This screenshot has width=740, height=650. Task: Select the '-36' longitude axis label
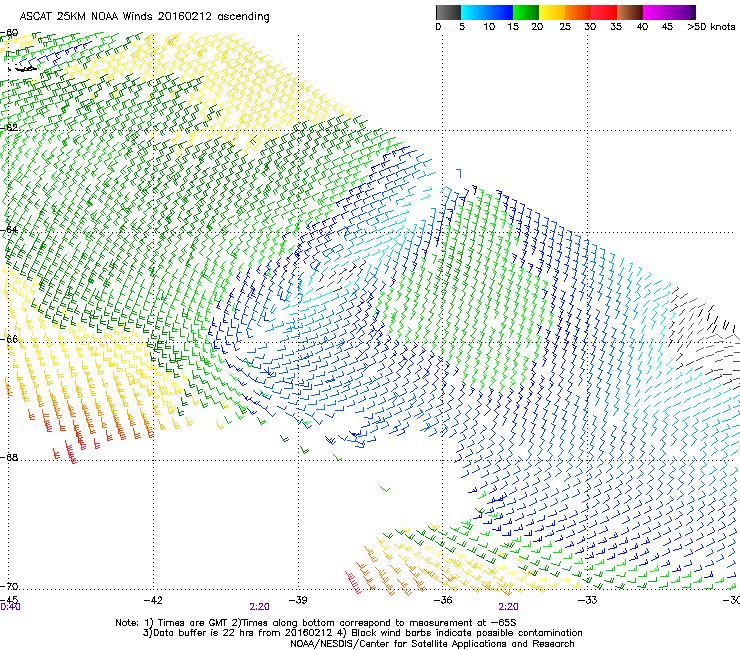pos(443,600)
